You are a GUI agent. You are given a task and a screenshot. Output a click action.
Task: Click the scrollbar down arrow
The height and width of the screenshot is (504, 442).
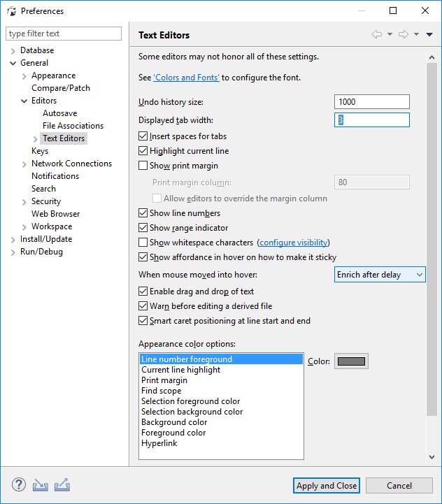[x=432, y=456]
